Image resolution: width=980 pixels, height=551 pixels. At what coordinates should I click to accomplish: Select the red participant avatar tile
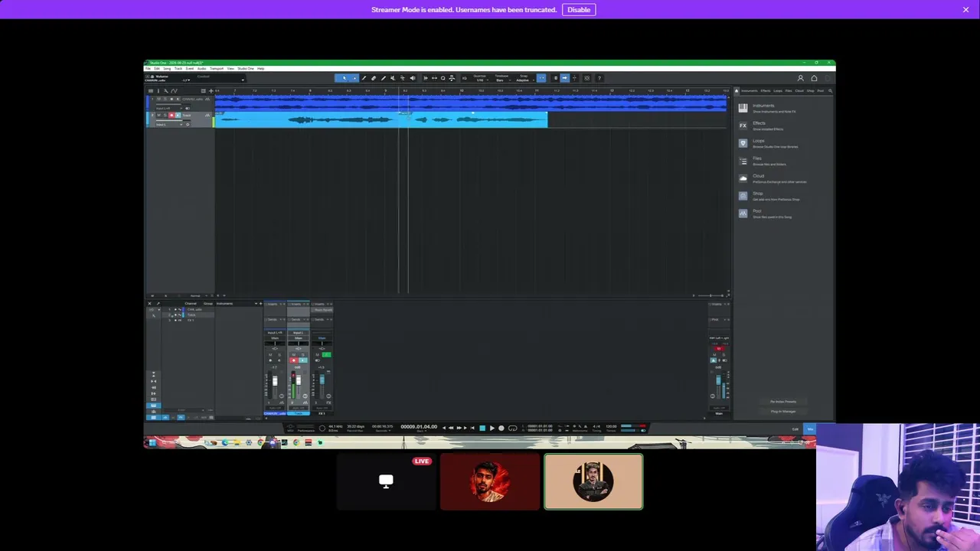490,481
